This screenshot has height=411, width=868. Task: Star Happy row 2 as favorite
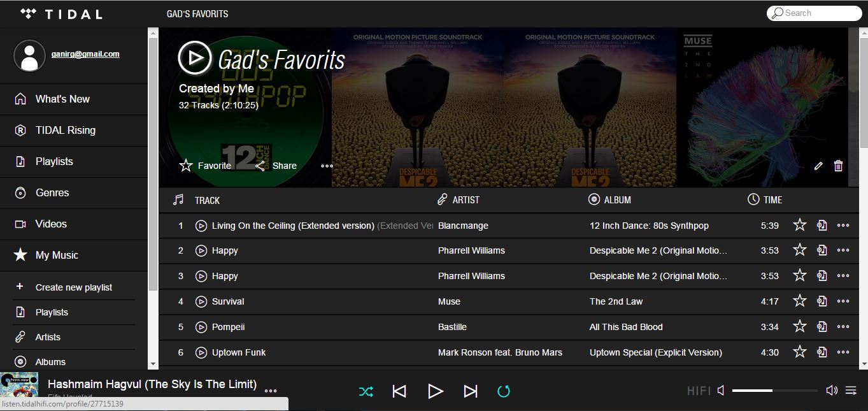[x=800, y=250]
